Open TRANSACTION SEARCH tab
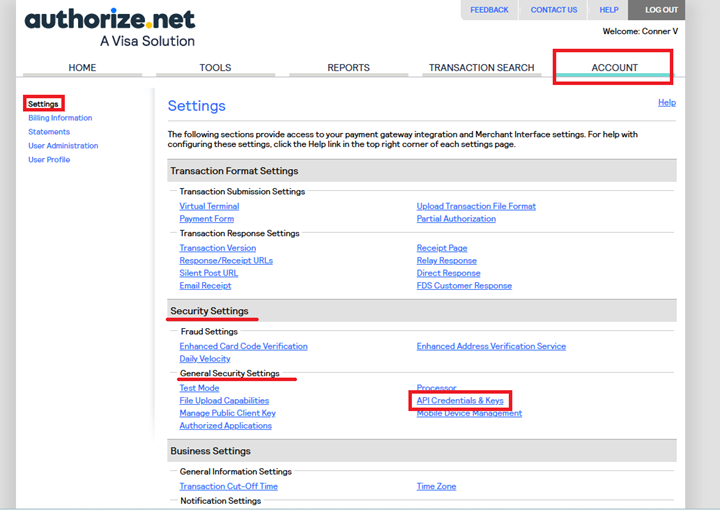The width and height of the screenshot is (720, 510). click(x=482, y=67)
